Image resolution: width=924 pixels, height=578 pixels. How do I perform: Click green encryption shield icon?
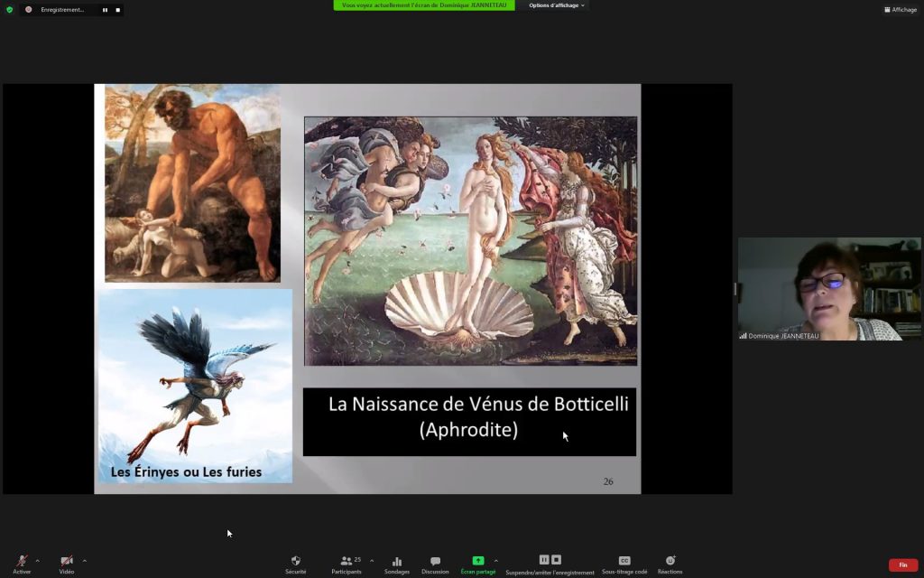[x=9, y=9]
